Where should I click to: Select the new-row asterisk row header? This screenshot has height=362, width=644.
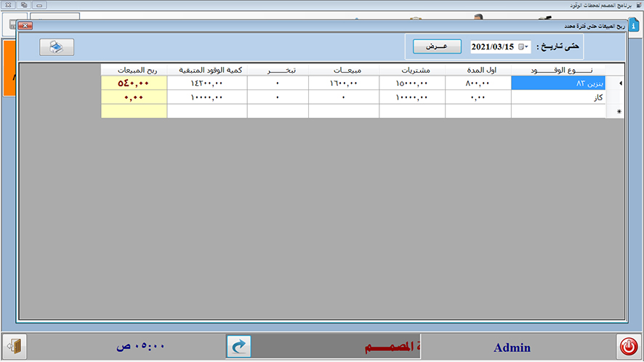pos(618,111)
